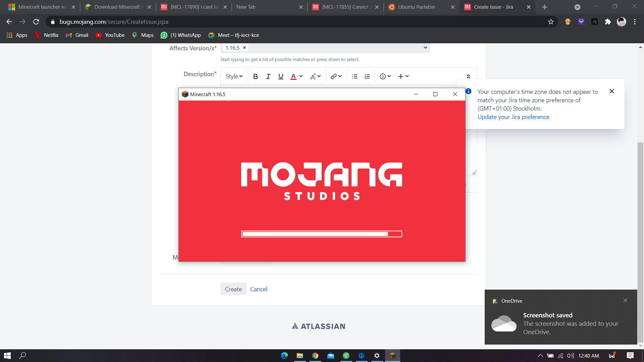Viewport: 644px width, 362px height.
Task: Remove the 1.16.5 version tag
Action: click(x=245, y=48)
